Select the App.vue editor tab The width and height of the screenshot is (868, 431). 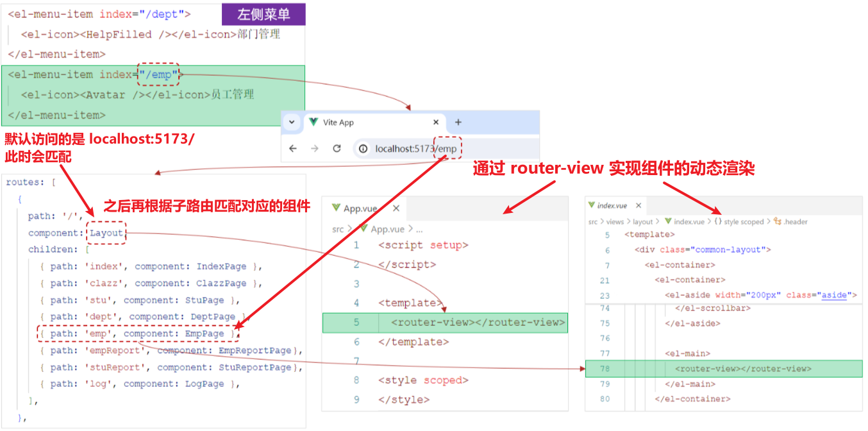pos(359,208)
